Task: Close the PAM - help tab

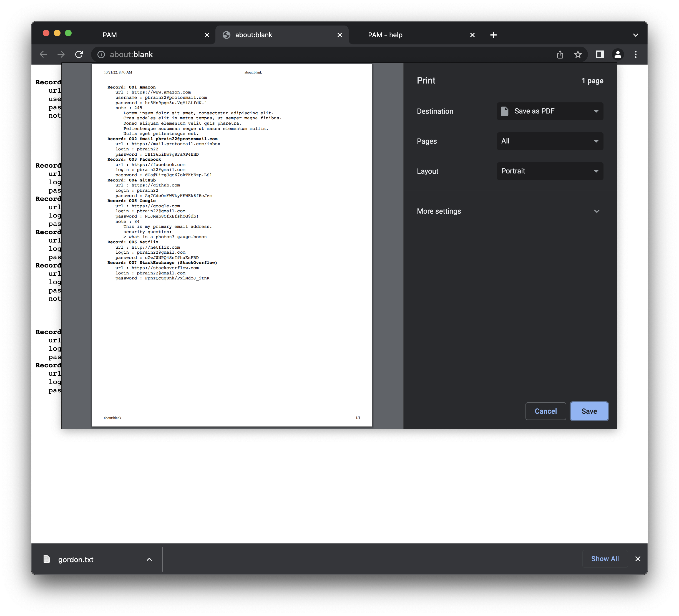Action: 472,35
